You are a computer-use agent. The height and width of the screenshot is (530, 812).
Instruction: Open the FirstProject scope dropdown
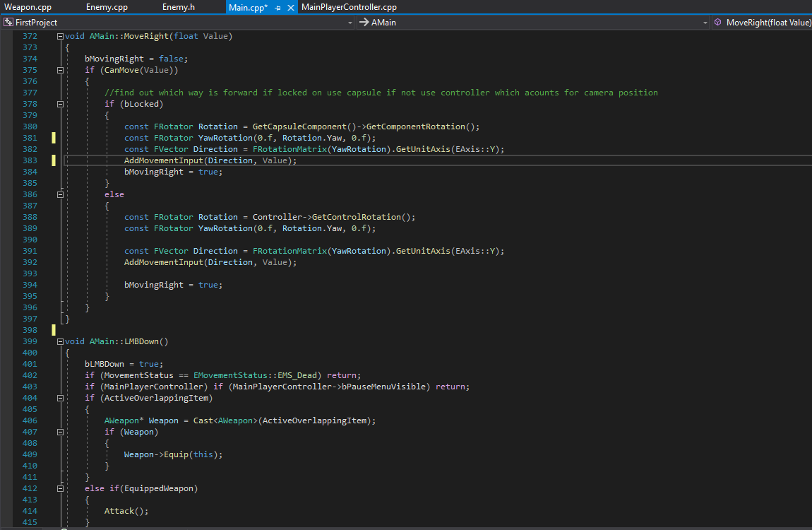tap(350, 23)
